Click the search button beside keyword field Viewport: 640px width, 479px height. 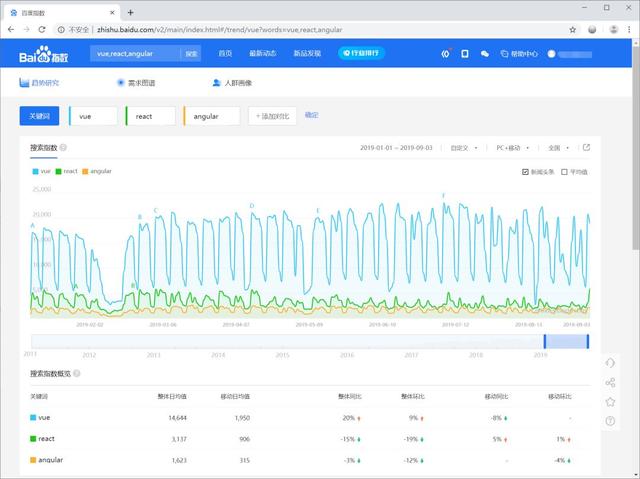(x=191, y=53)
